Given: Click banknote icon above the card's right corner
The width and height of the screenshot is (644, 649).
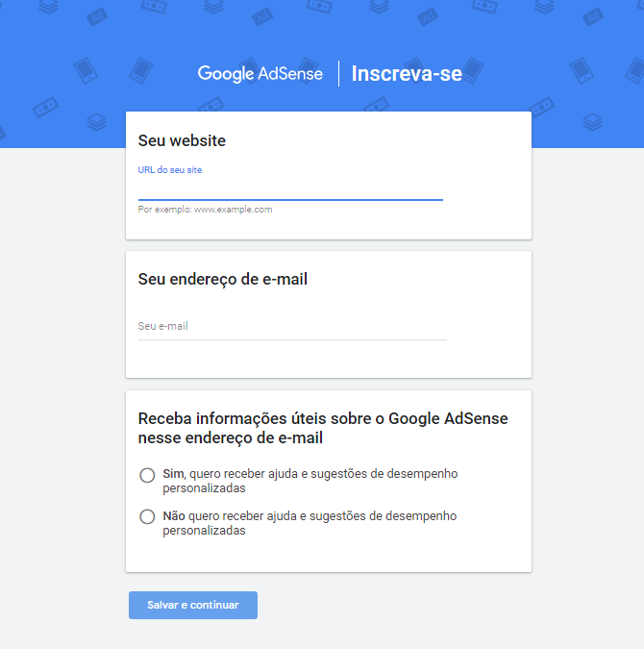Looking at the screenshot, I should 540,104.
